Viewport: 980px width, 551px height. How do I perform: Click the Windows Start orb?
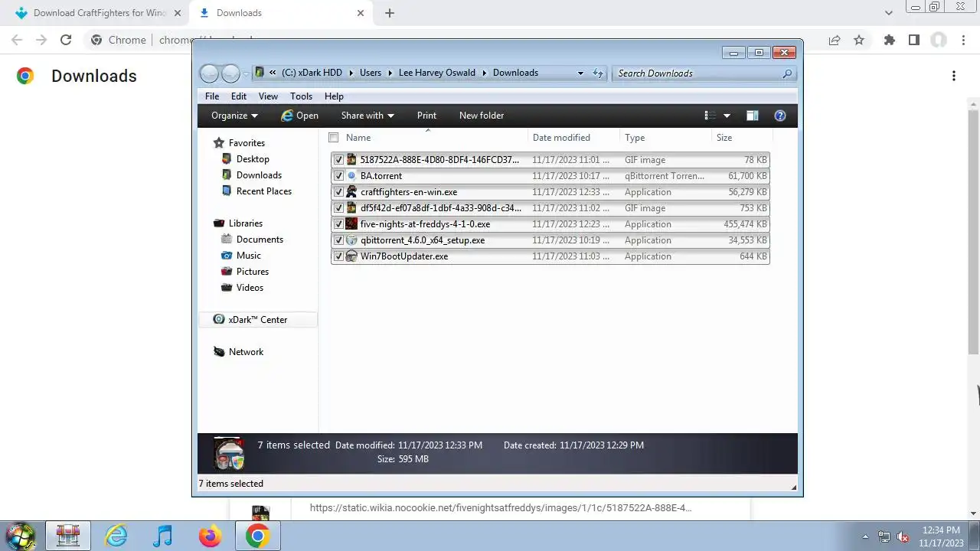(x=21, y=536)
